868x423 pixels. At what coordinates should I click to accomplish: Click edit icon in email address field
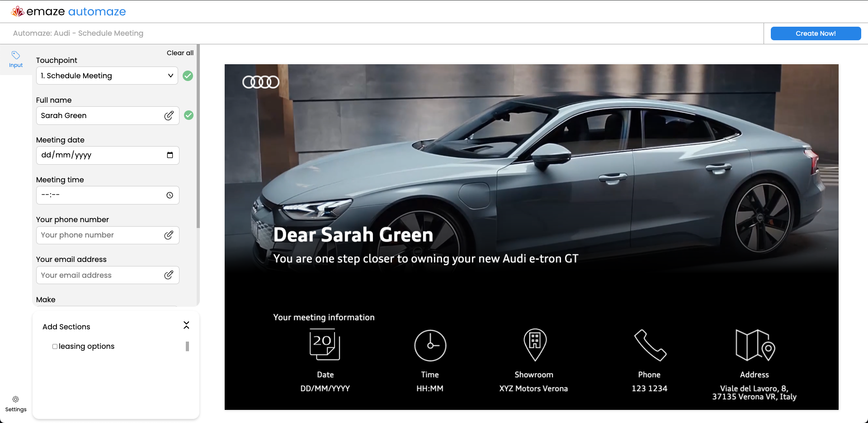tap(169, 275)
